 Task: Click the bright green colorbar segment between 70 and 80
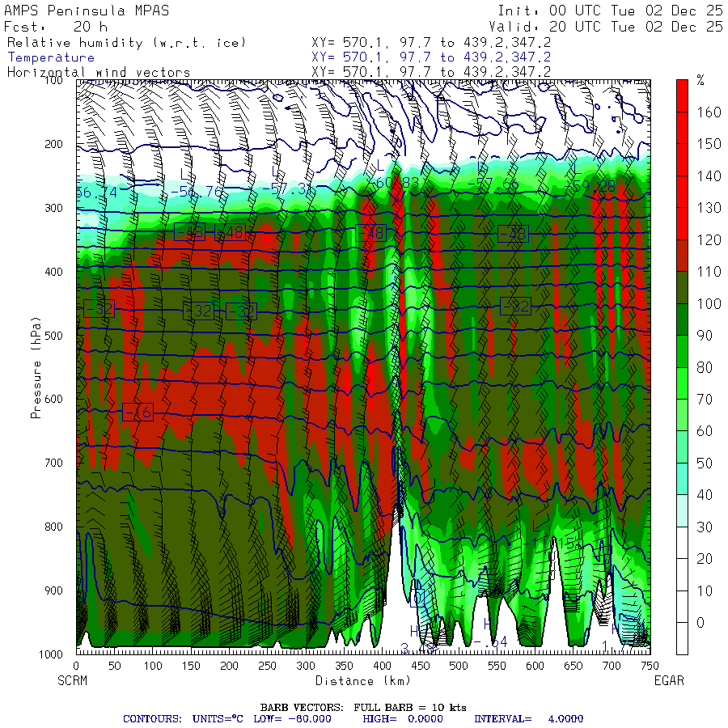click(682, 383)
